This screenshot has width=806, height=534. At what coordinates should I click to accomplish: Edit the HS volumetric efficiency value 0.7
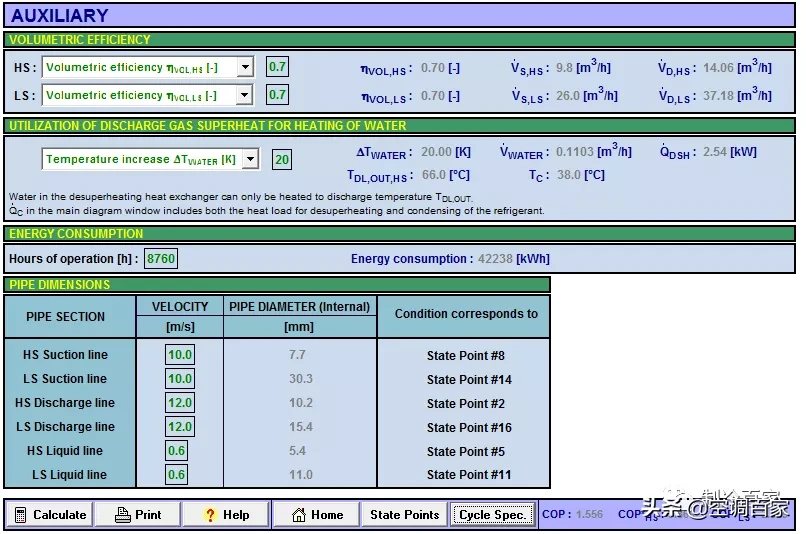pos(278,66)
